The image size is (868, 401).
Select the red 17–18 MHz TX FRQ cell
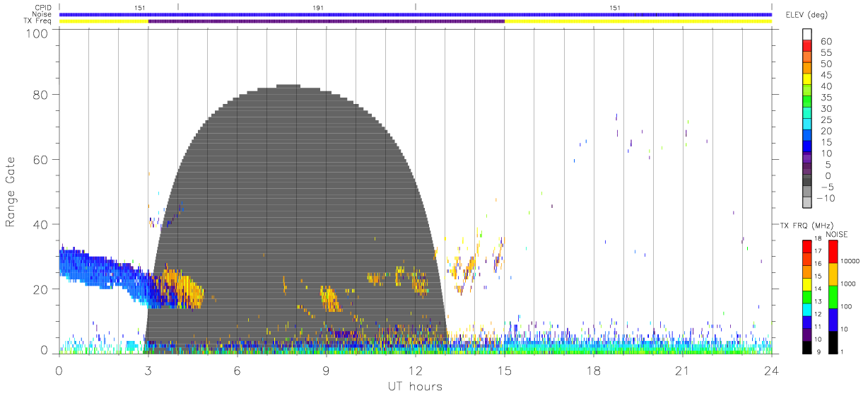click(807, 245)
